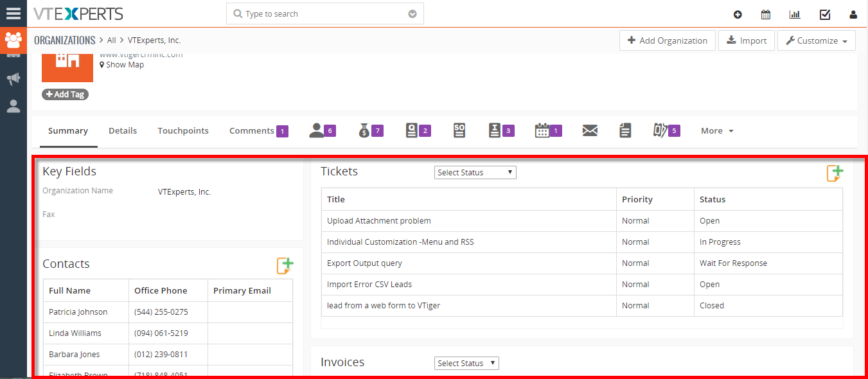
Task: Add a new ticket via Tickets plus icon
Action: tap(835, 173)
